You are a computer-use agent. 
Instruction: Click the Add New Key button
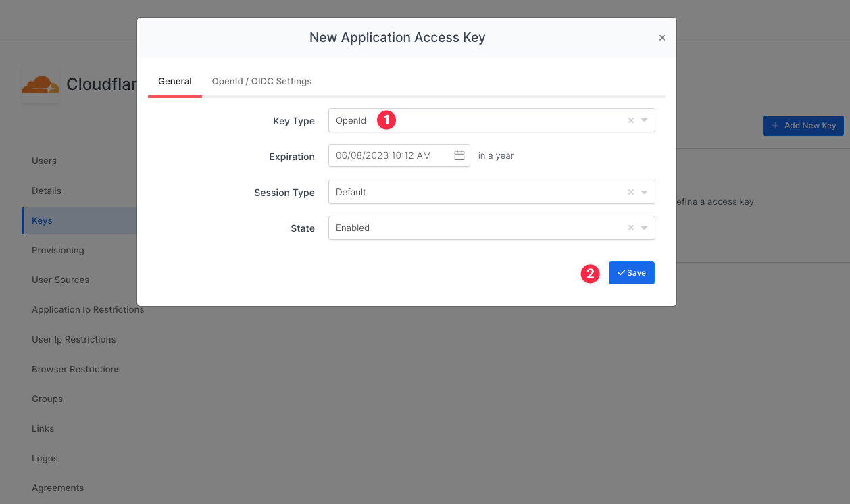pos(803,126)
